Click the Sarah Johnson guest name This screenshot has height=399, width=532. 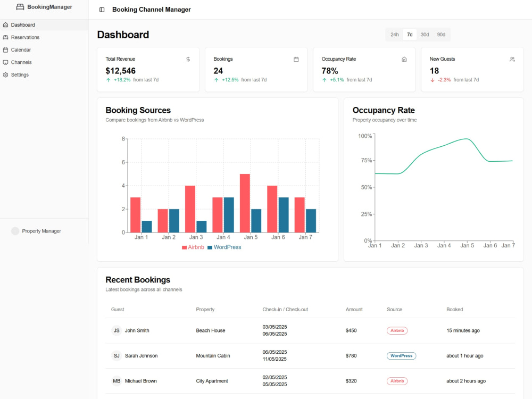click(x=141, y=356)
